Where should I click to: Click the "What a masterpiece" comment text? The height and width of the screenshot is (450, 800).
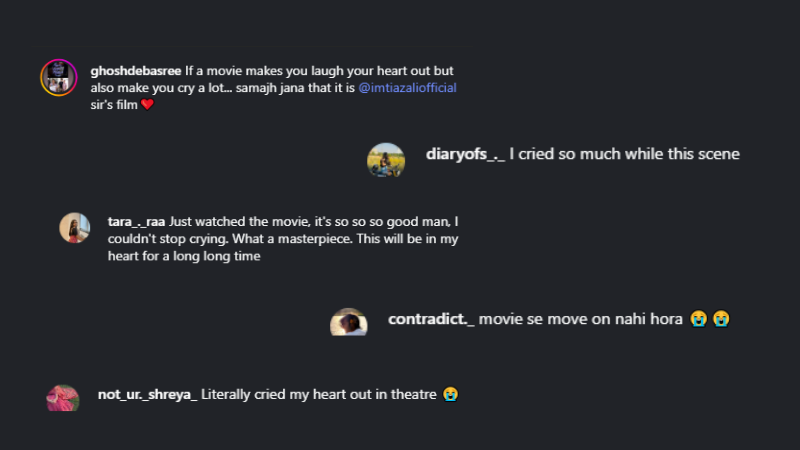coord(292,239)
